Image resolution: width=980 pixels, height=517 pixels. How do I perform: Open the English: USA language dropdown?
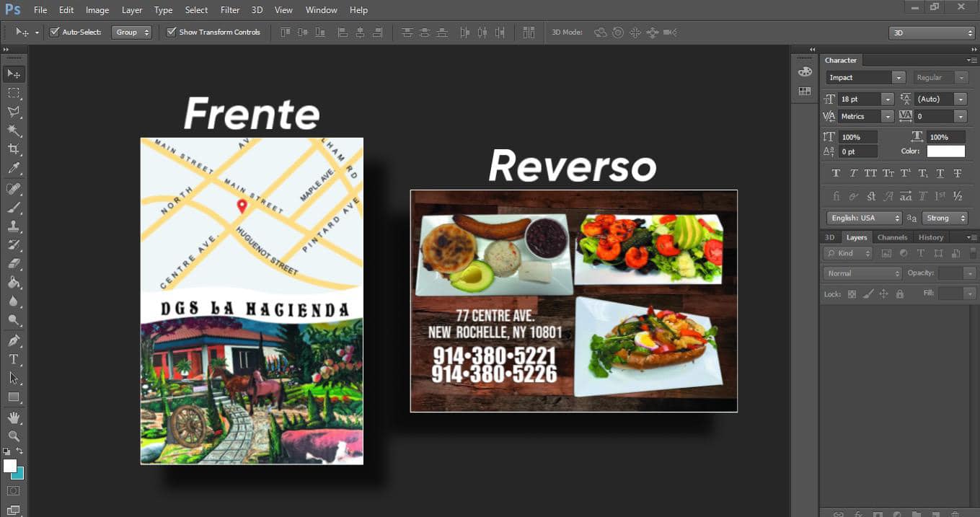(x=865, y=218)
